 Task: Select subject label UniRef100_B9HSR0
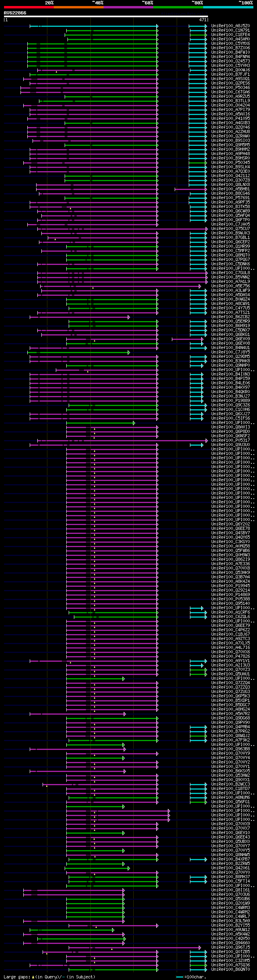pyautogui.click(x=230, y=158)
